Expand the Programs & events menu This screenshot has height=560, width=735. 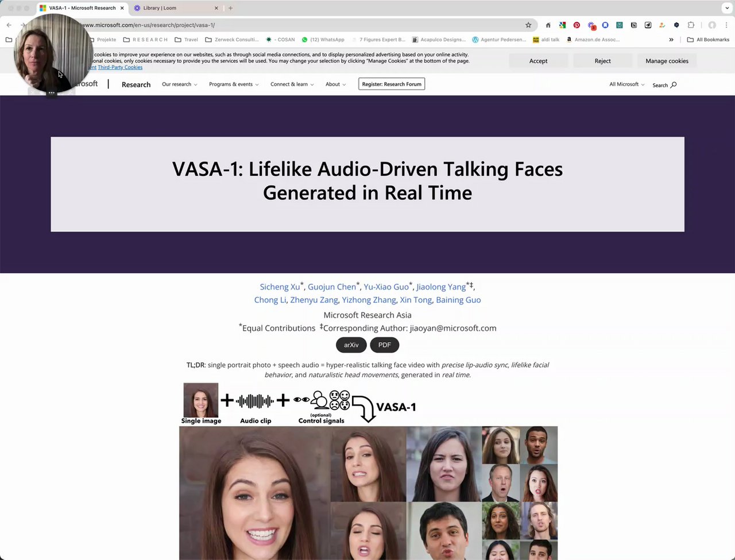[234, 84]
